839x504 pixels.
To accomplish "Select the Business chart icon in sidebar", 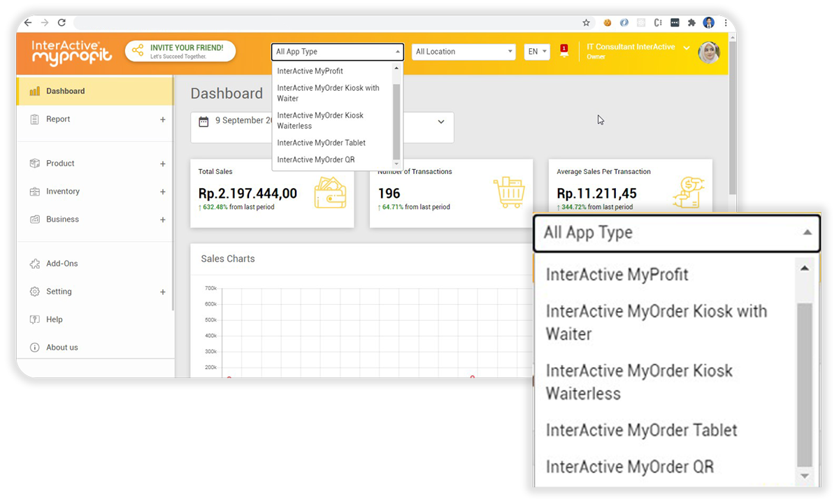I will pyautogui.click(x=35, y=219).
